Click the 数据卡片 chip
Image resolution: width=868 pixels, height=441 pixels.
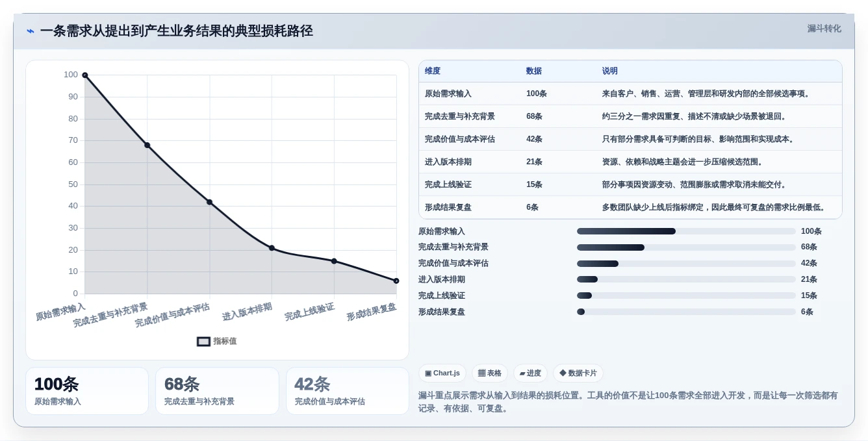578,373
